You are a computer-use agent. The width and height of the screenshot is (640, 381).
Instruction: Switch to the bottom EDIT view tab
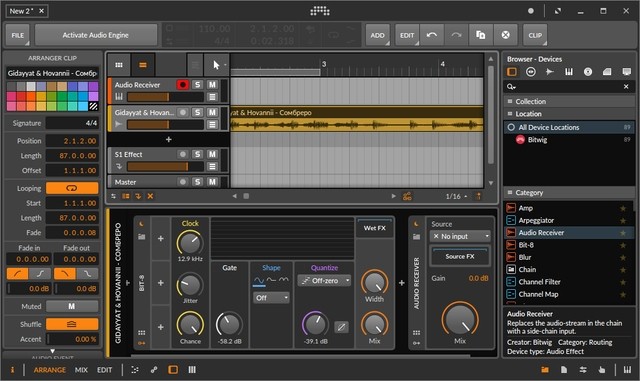coord(104,370)
